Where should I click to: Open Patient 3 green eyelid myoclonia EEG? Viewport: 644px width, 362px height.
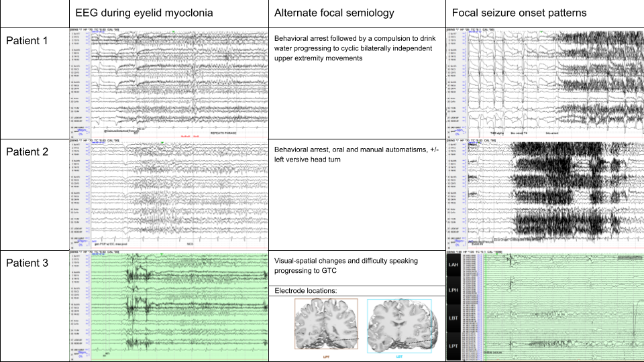coord(169,305)
